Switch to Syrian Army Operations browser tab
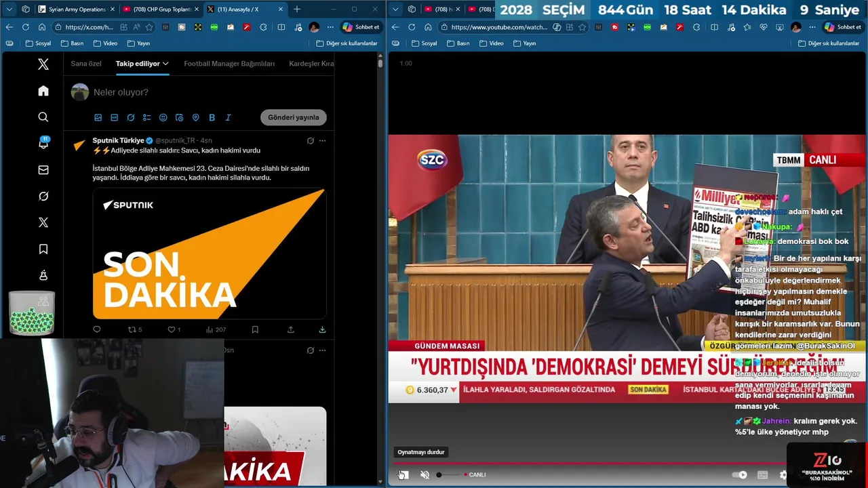This screenshot has height=488, width=868. 77,9
